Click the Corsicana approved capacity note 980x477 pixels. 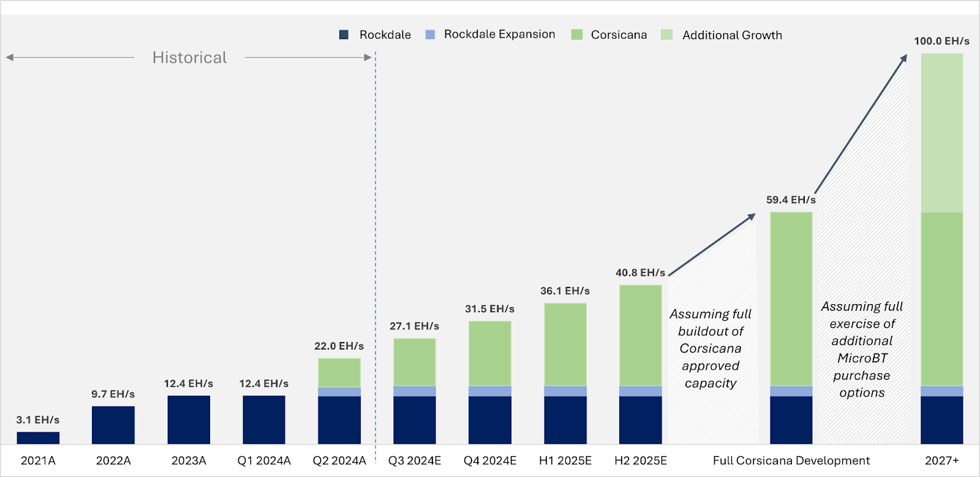(x=710, y=349)
